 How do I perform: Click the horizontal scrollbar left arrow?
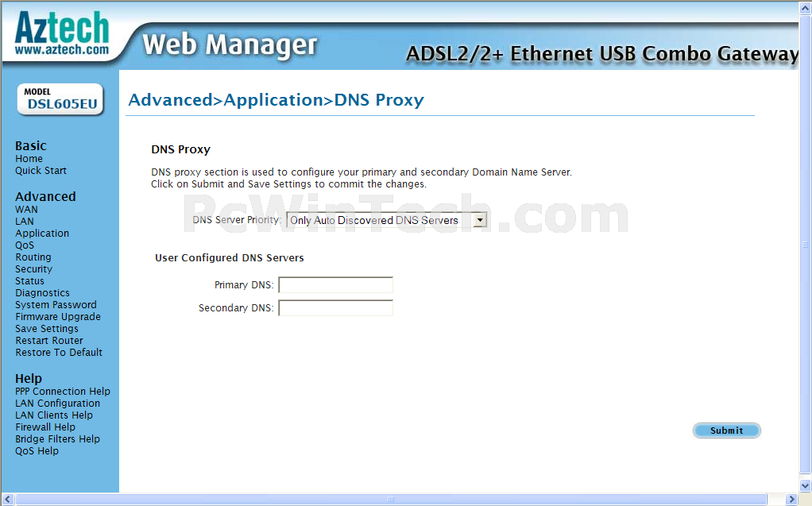[7, 500]
